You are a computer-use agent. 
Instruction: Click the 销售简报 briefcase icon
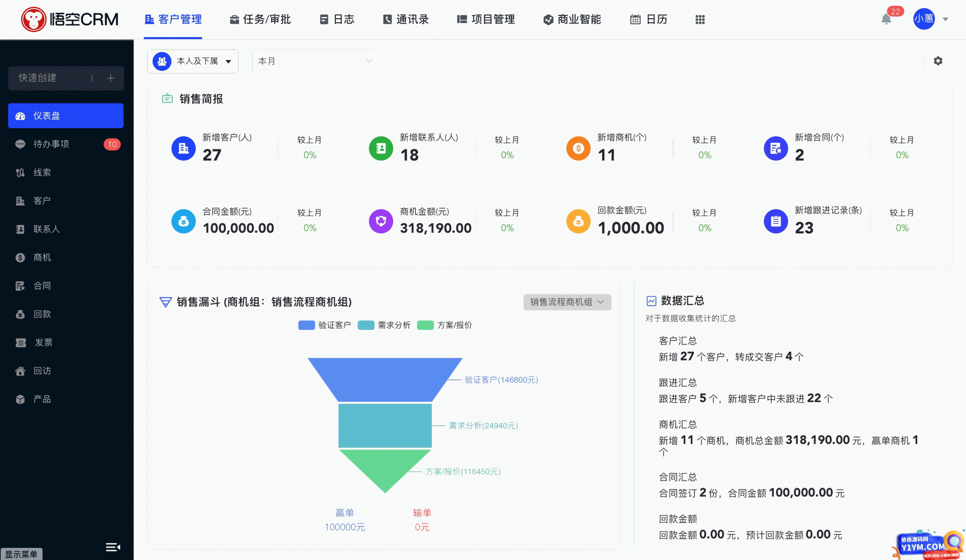pyautogui.click(x=167, y=98)
